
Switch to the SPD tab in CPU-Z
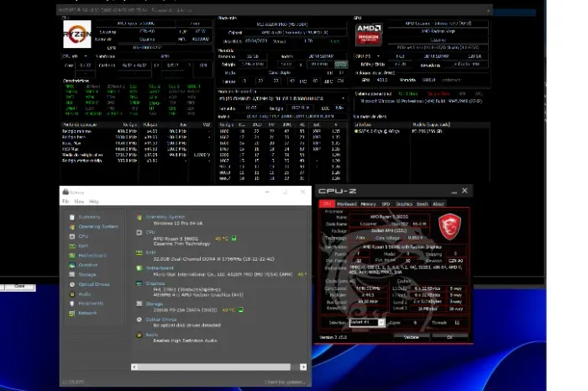click(x=386, y=203)
